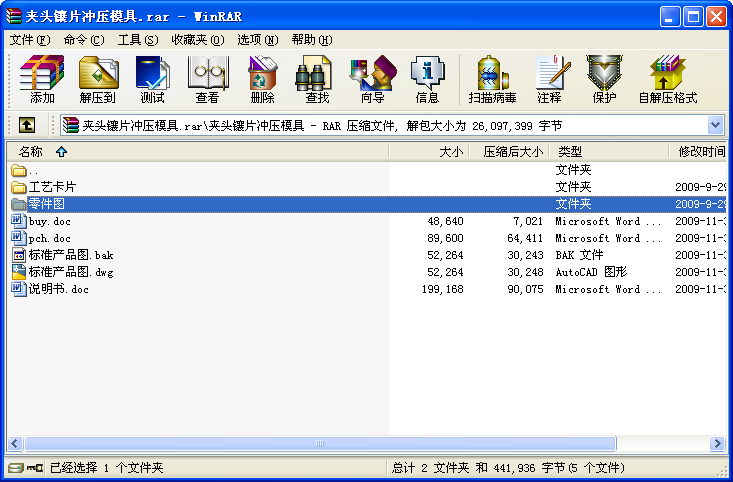The height and width of the screenshot is (482, 733).
Task: Select the 说明书.doc file
Action: (59, 289)
